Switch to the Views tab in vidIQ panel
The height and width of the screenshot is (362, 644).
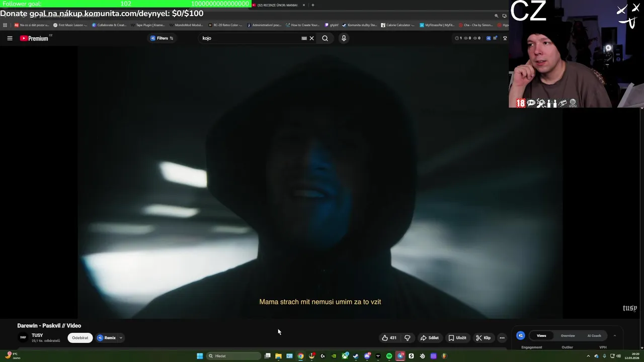[x=541, y=336]
